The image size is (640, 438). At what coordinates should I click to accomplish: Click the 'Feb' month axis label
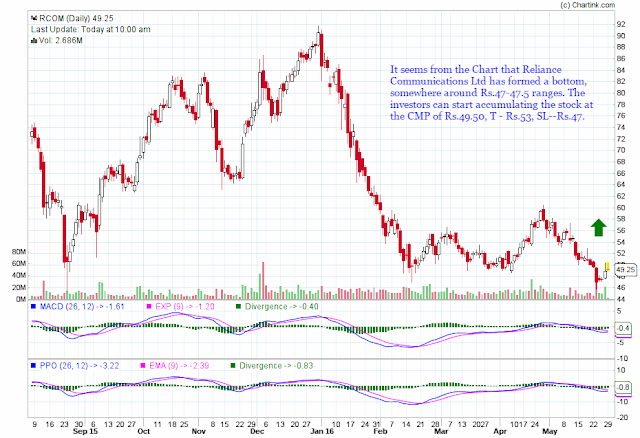[x=380, y=431]
